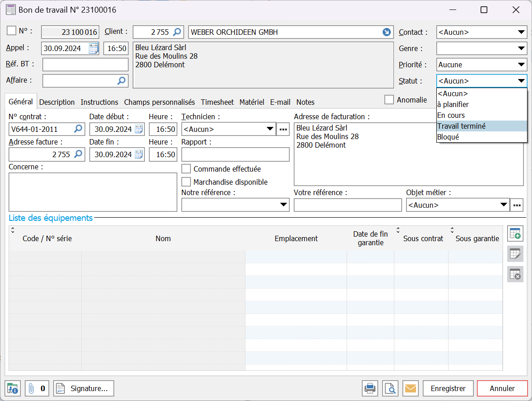
Task: Search client using magnifier icon
Action: (177, 32)
